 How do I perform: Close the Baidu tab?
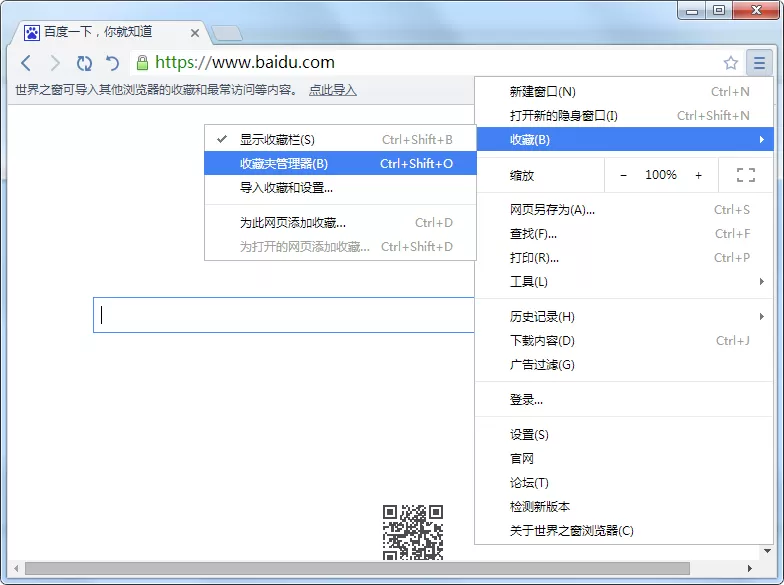click(195, 33)
